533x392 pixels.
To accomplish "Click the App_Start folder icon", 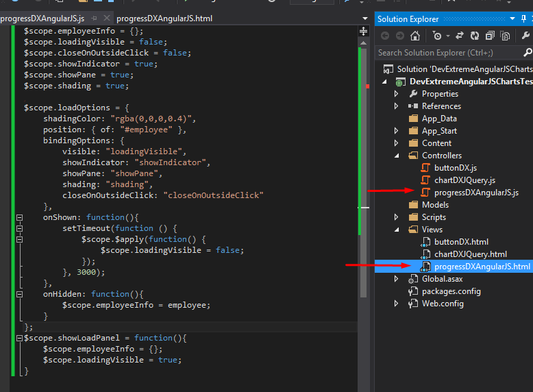I will [x=413, y=131].
